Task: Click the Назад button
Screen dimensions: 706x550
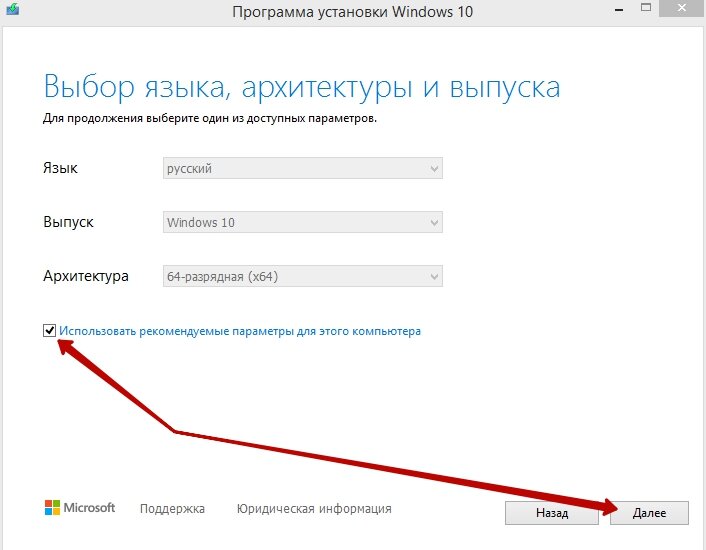Action: 552,513
